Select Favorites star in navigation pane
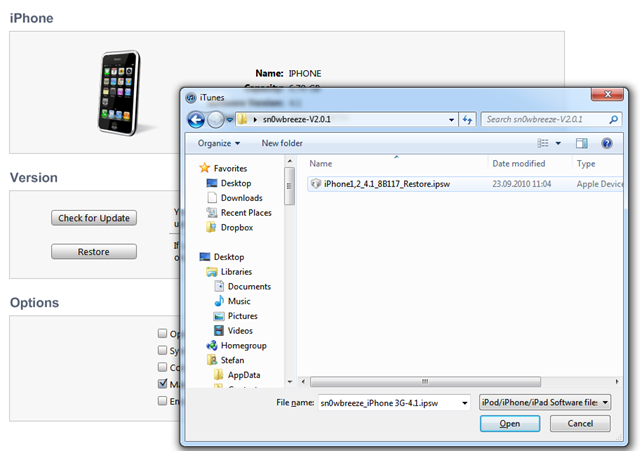This screenshot has height=451, width=640. click(204, 168)
